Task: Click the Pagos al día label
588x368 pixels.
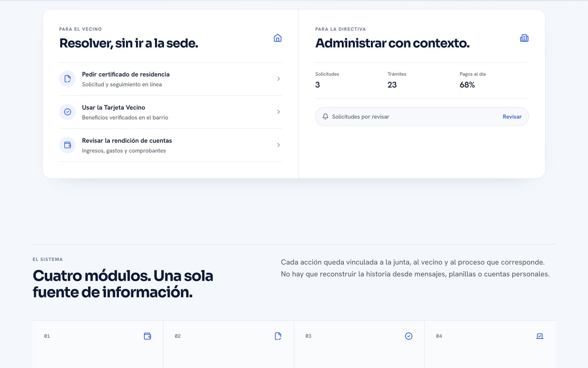Action: point(473,74)
